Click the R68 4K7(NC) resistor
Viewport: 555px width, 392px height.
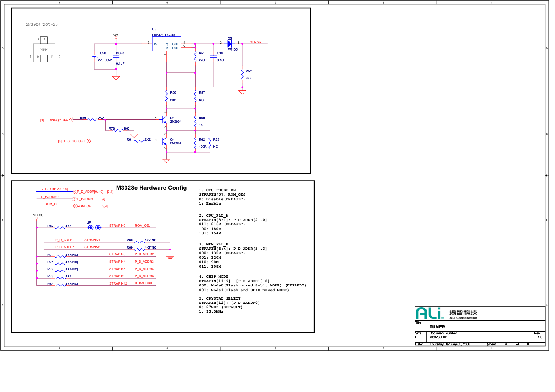(x=139, y=242)
